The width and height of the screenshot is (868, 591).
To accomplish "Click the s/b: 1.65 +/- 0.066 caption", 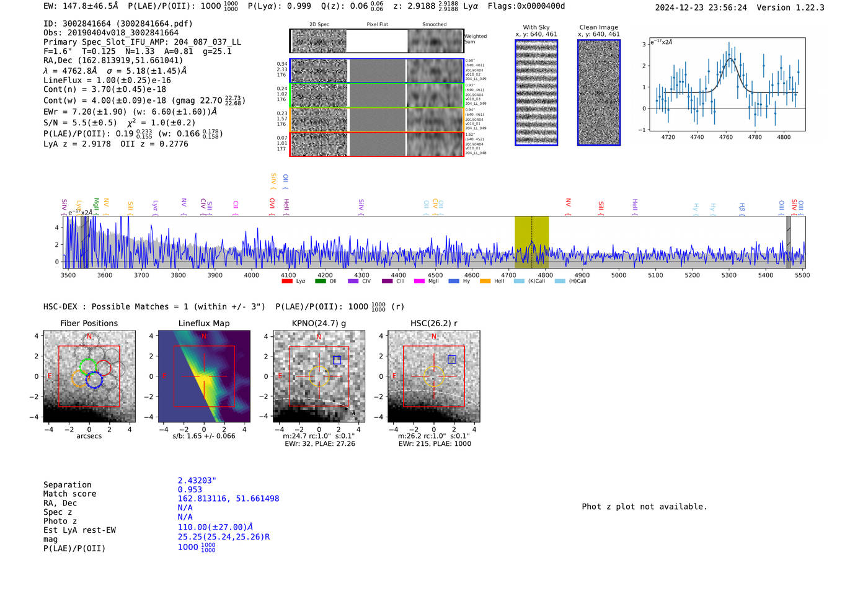I will (x=204, y=436).
